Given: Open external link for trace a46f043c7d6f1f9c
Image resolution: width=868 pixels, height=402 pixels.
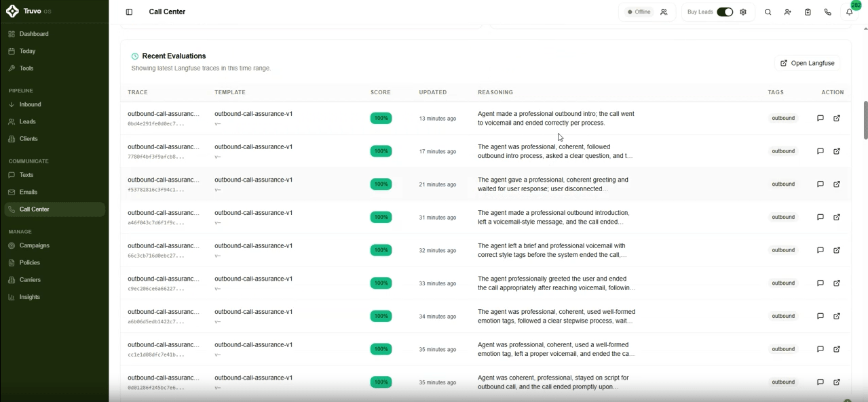Looking at the screenshot, I should pyautogui.click(x=837, y=217).
